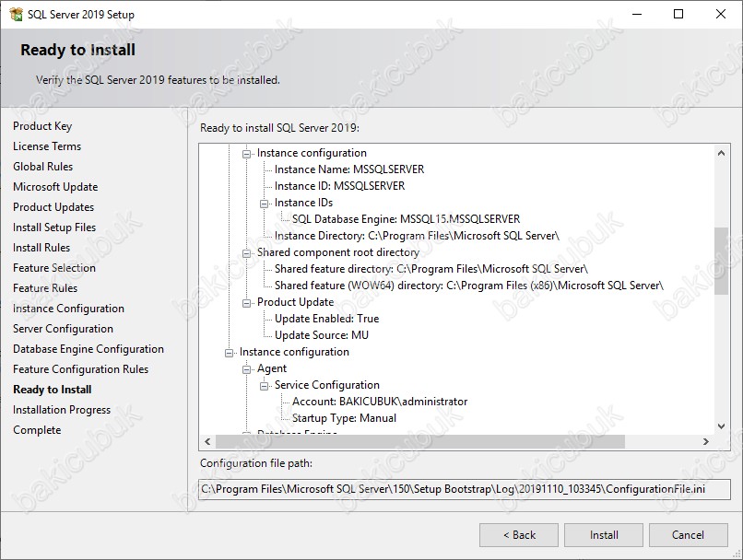Collapse the Service Configuration node
Image resolution: width=743 pixels, height=560 pixels.
tap(264, 386)
